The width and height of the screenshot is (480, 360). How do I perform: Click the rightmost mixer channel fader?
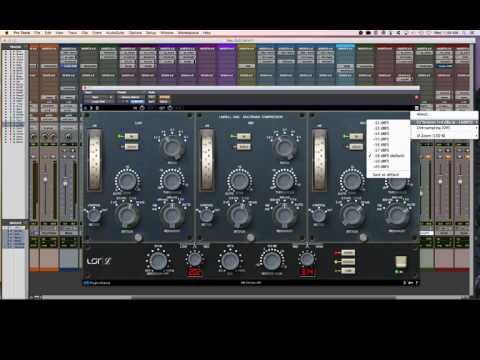(460, 182)
